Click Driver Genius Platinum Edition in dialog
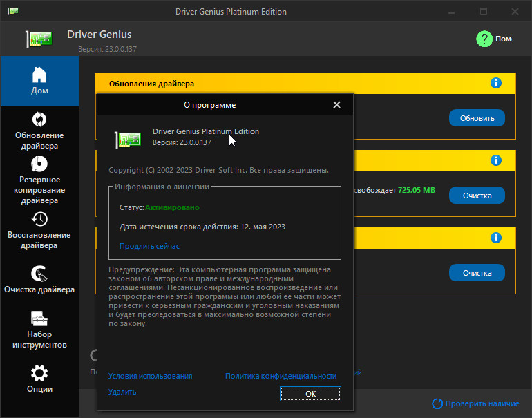The width and height of the screenshot is (532, 418). [206, 131]
